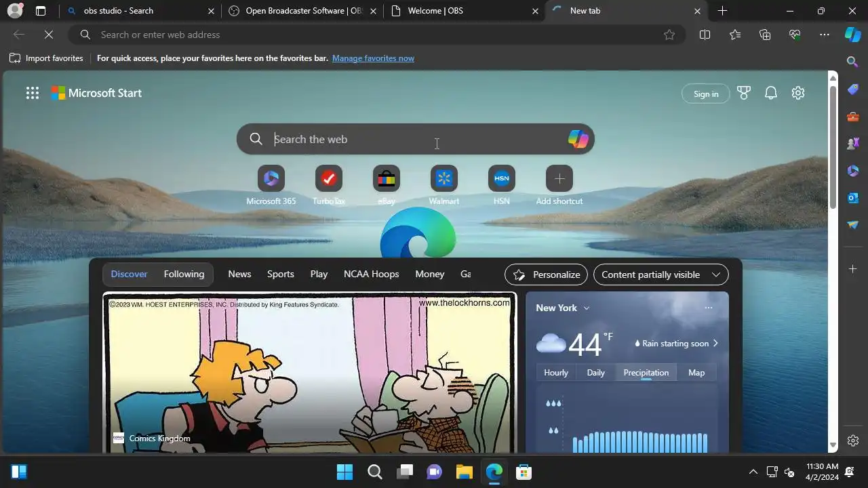Image resolution: width=868 pixels, height=488 pixels.
Task: Open eBay shortcut tile
Action: coord(387,185)
